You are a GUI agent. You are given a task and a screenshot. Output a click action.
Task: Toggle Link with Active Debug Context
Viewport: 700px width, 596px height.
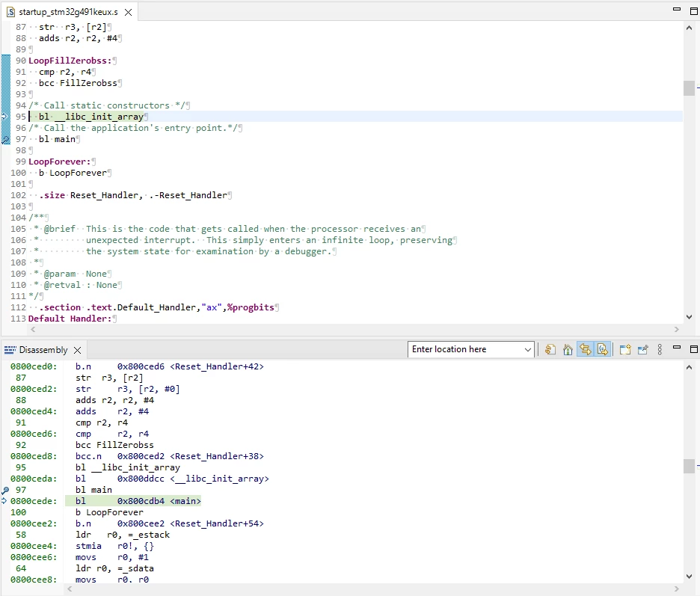pyautogui.click(x=586, y=349)
